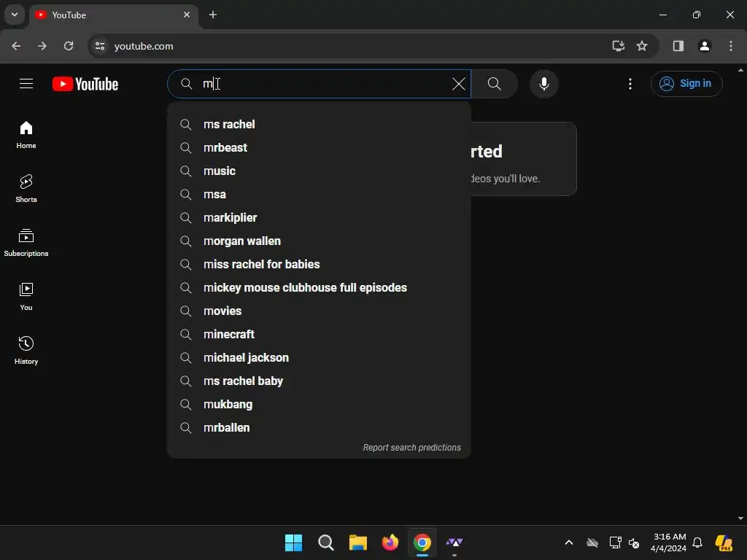Viewport: 747px width, 560px height.
Task: Bookmark this page with the star icon
Action: [x=642, y=46]
